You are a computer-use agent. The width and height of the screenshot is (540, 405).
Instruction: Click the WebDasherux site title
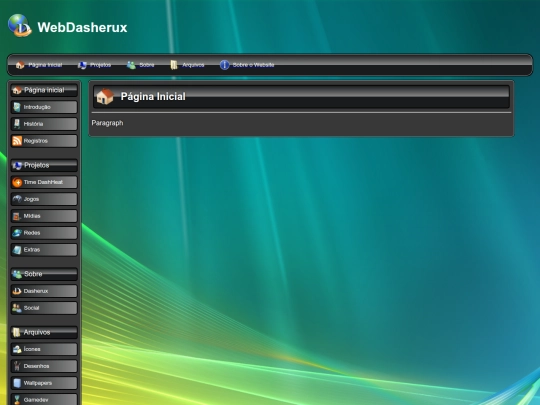tap(82, 28)
